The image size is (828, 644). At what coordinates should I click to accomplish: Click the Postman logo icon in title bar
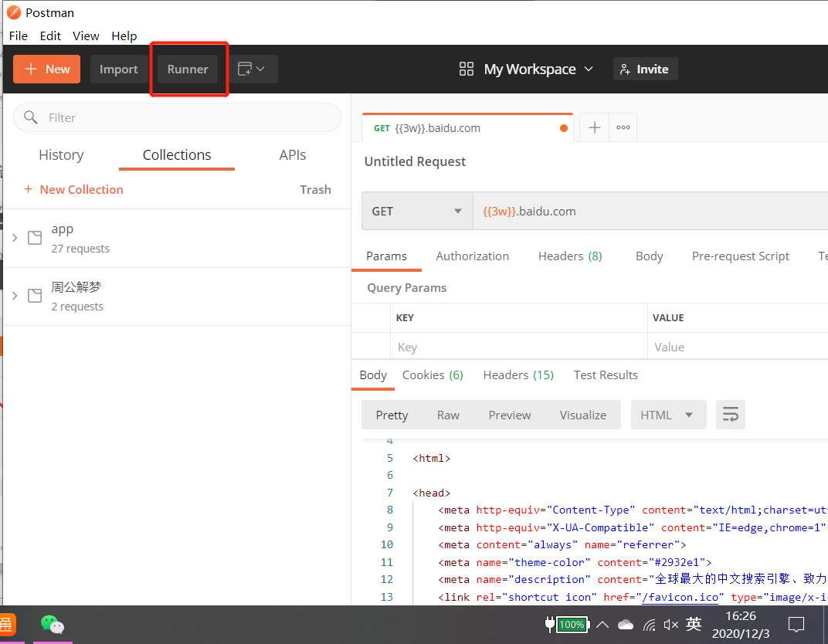click(x=14, y=12)
